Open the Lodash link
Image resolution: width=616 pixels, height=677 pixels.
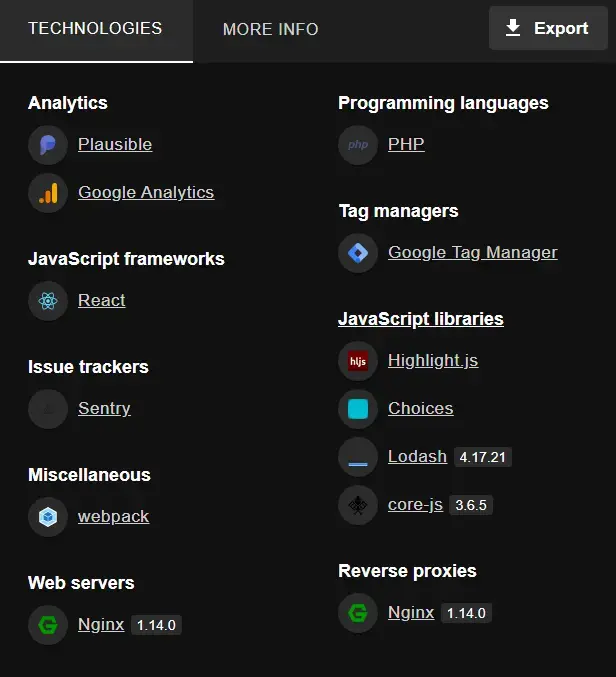point(417,456)
